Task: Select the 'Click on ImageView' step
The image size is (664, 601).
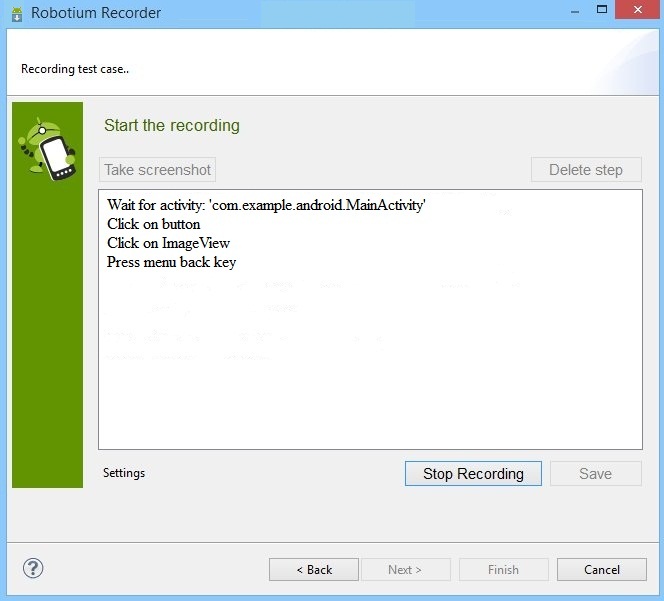Action: tap(168, 243)
